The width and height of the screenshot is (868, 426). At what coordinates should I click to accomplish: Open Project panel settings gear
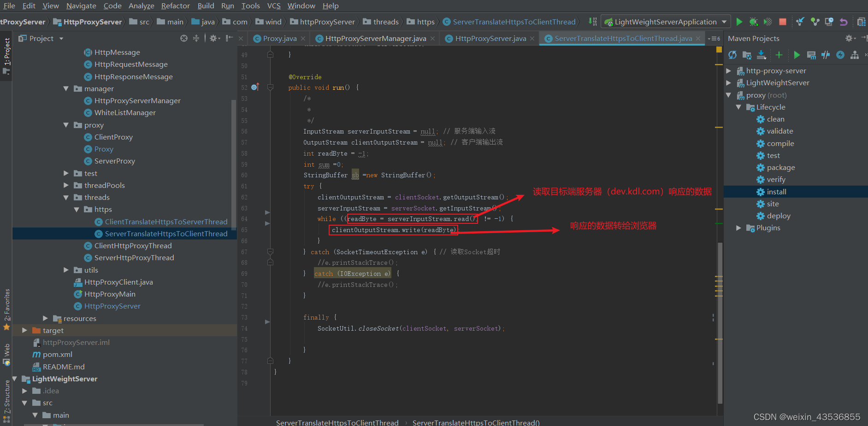click(214, 38)
